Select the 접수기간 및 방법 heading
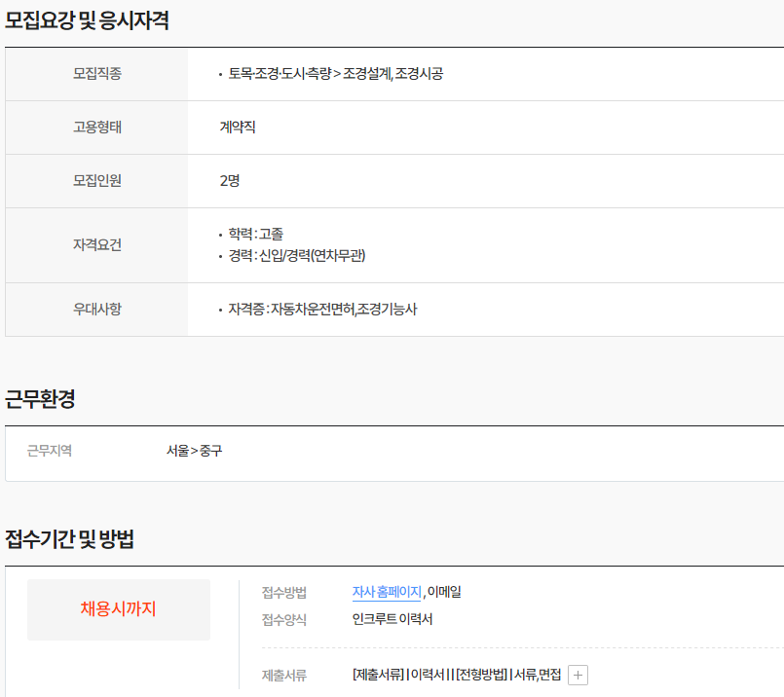784x697 pixels. tap(69, 539)
